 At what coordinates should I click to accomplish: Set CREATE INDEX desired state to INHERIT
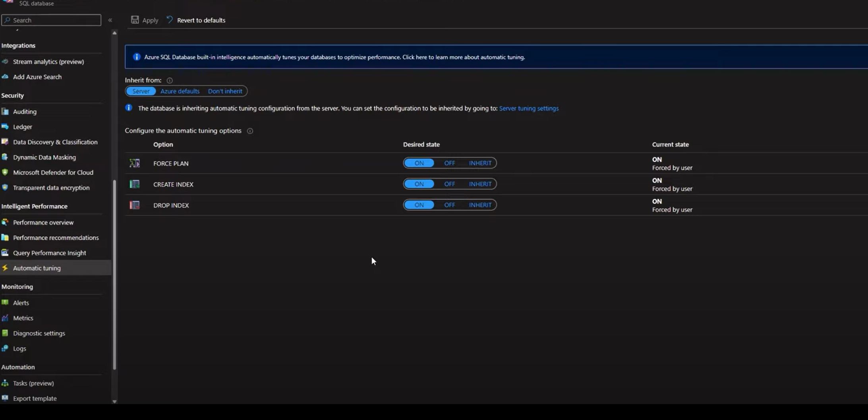pos(480,184)
